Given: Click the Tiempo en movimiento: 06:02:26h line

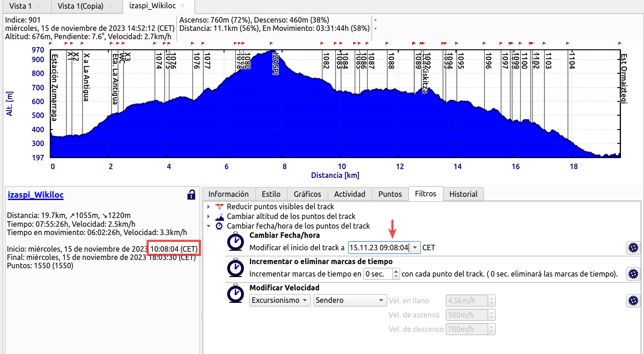Looking at the screenshot, I should coord(97,232).
